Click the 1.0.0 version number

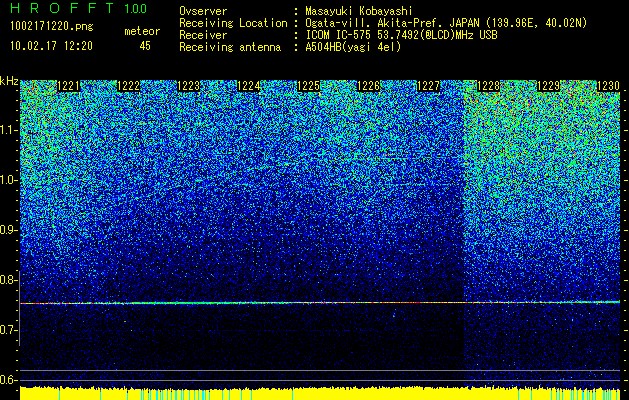(136, 9)
